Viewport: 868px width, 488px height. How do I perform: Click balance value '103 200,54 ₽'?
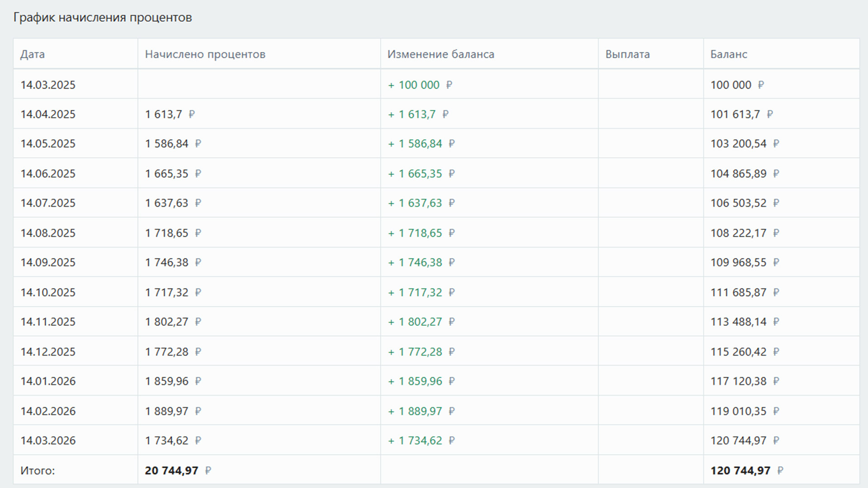[x=745, y=144]
